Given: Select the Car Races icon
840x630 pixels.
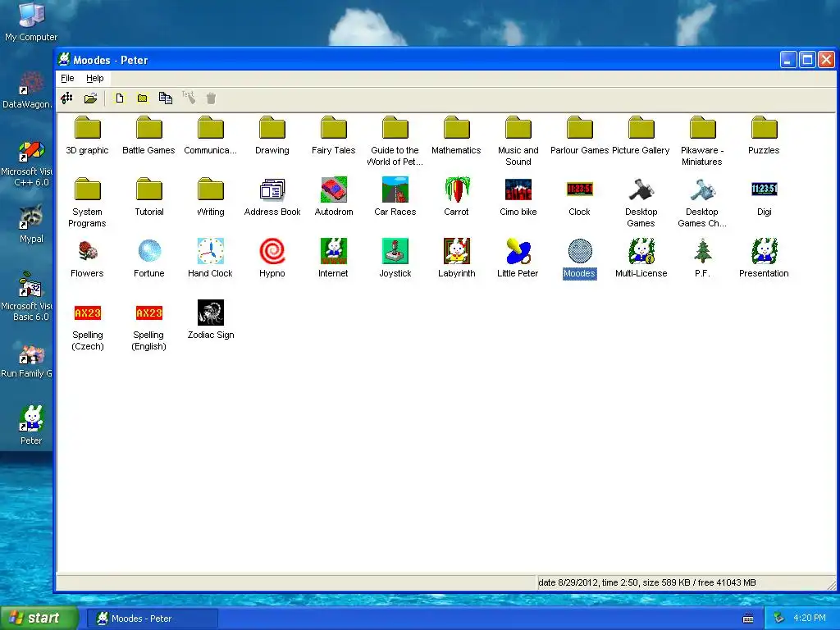Looking at the screenshot, I should click(x=395, y=189).
